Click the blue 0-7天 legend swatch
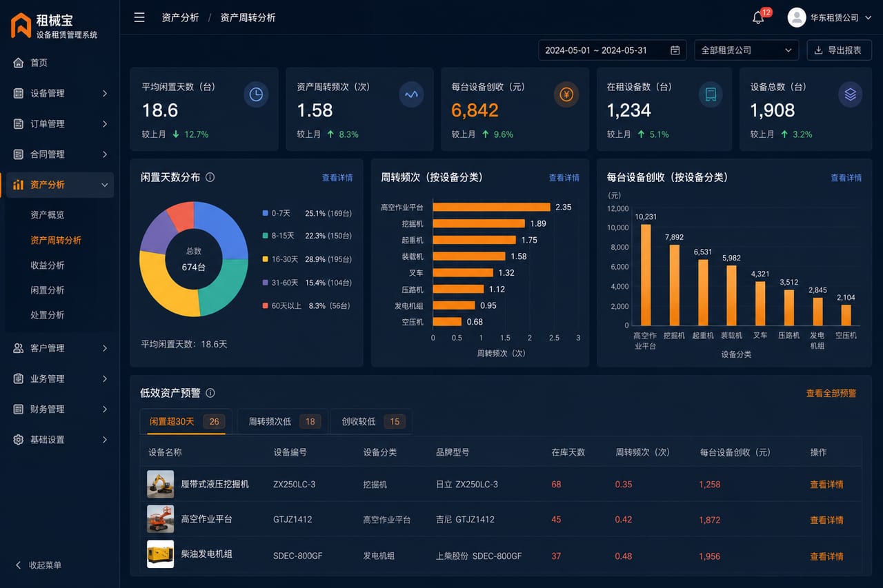The image size is (883, 588). 265,214
